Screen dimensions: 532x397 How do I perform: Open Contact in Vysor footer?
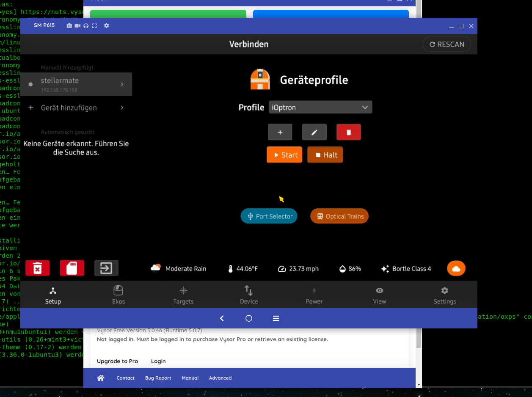pos(126,378)
